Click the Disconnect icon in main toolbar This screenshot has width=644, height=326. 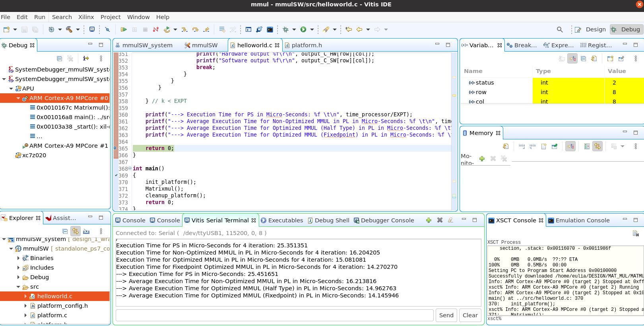(156, 29)
